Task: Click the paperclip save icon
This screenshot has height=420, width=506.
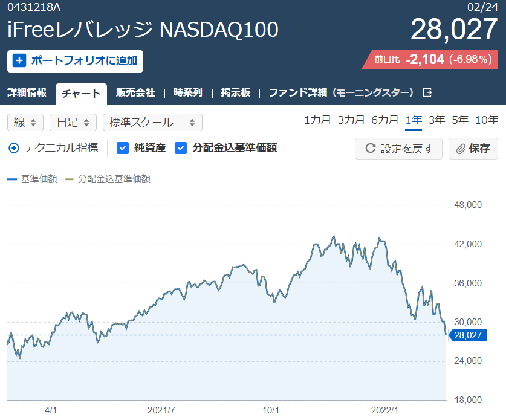Action: (461, 149)
